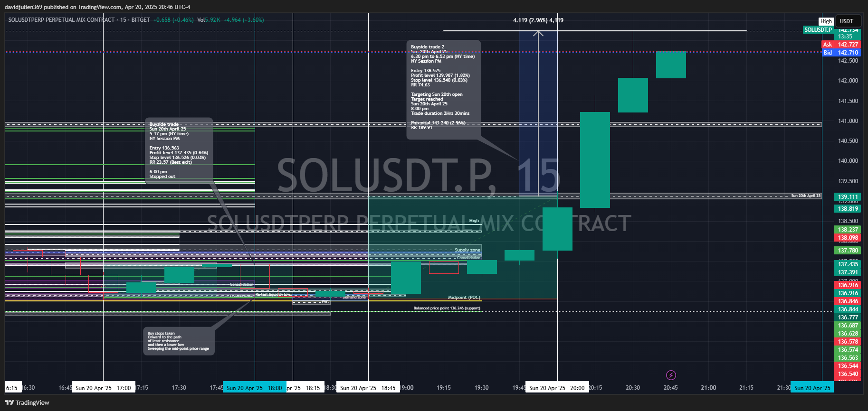
Task: Click the 142.000 price axis tick
Action: pyautogui.click(x=848, y=81)
